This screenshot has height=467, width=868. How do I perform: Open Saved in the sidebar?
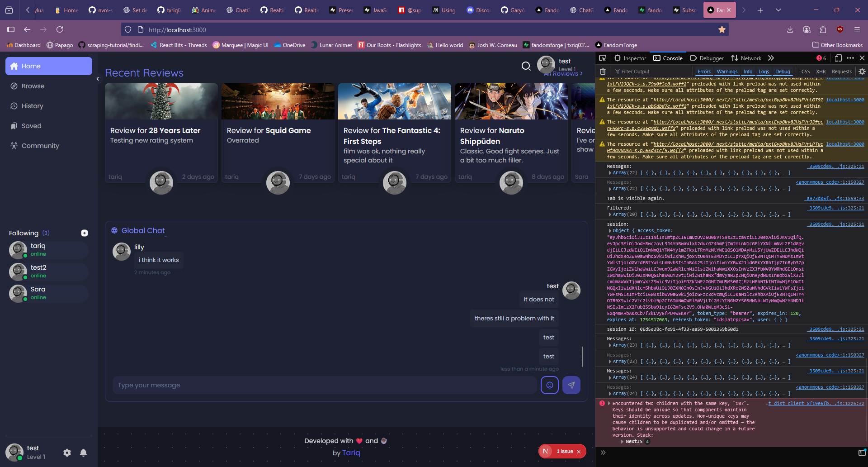(x=49, y=126)
